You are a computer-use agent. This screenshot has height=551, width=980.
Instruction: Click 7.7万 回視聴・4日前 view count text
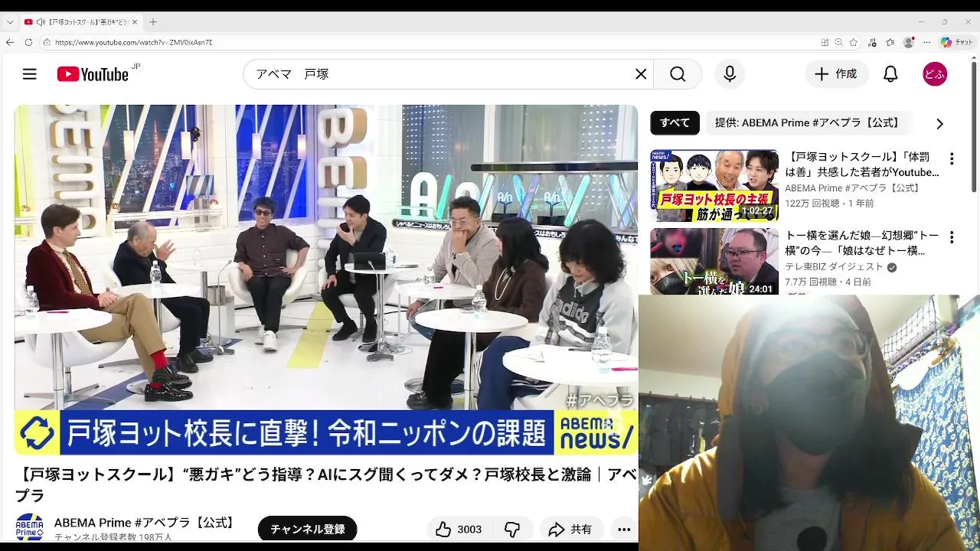828,282
